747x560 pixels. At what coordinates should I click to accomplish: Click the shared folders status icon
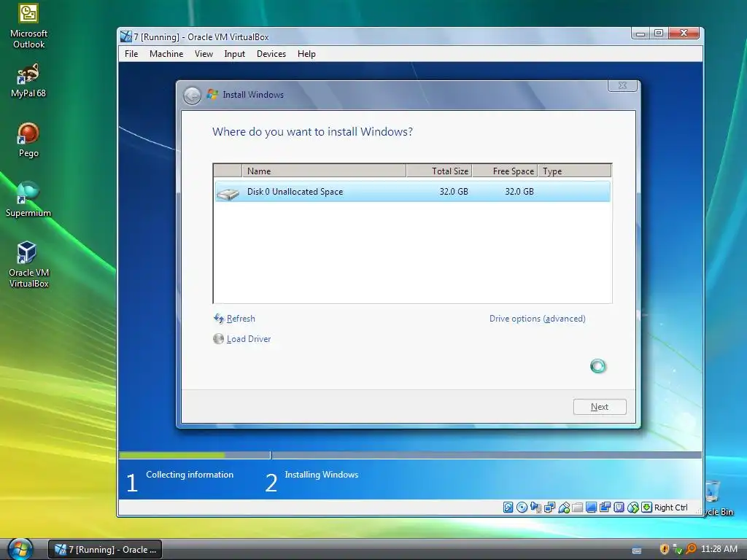point(578,507)
